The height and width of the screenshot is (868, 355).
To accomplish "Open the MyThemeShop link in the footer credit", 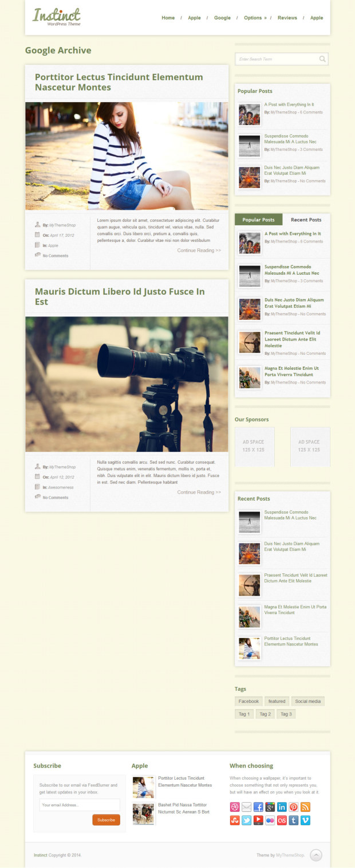I will coord(290,855).
